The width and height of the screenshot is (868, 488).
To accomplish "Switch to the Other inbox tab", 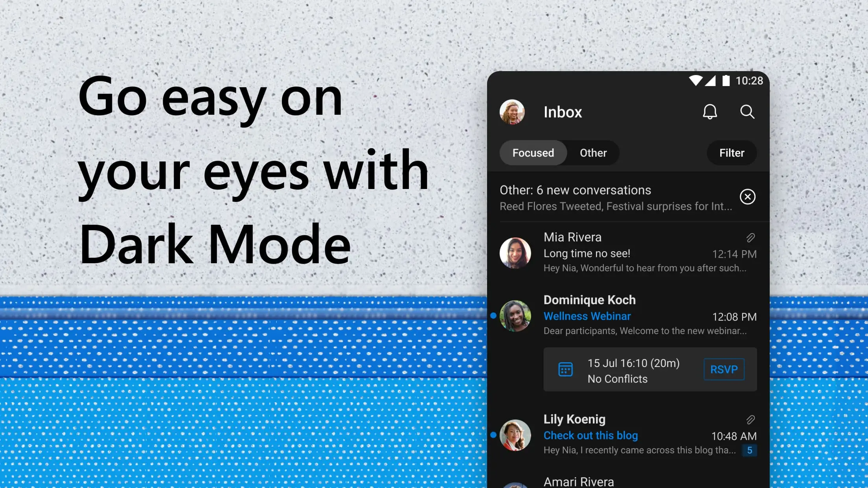I will (593, 152).
